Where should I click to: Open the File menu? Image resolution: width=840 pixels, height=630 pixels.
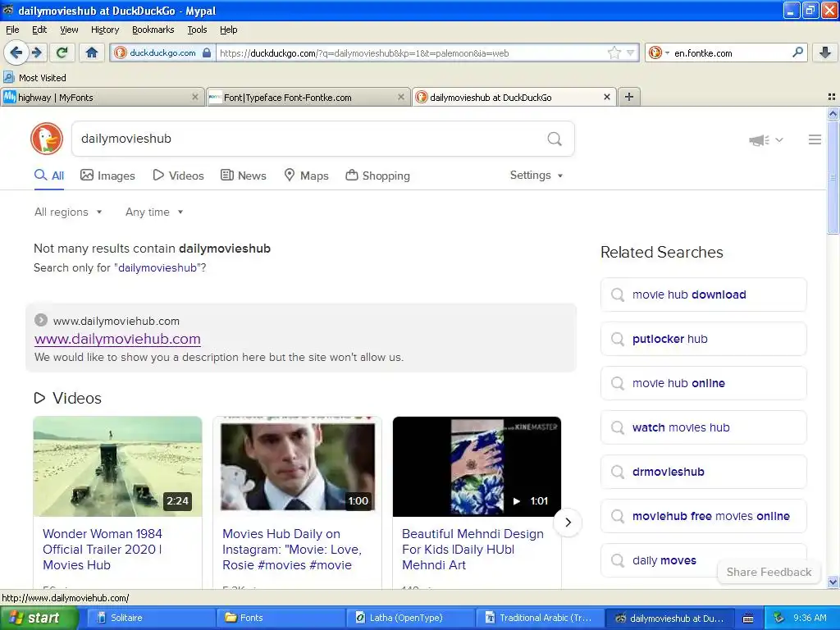[12, 30]
